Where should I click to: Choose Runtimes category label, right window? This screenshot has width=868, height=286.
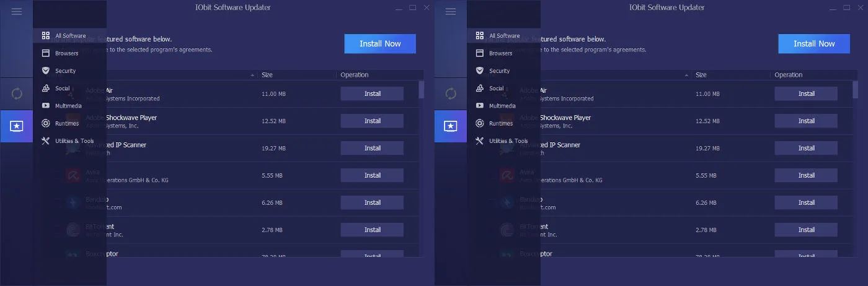pos(501,123)
